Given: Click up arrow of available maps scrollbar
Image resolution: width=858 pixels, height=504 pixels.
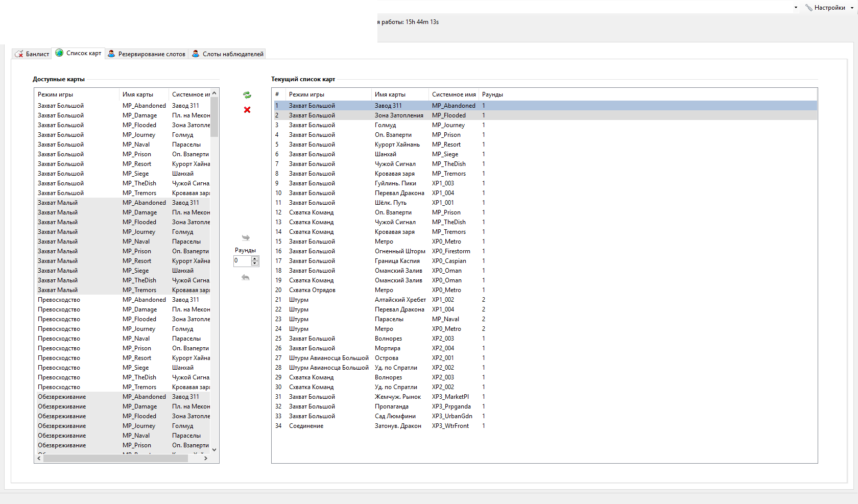Looking at the screenshot, I should 214,93.
